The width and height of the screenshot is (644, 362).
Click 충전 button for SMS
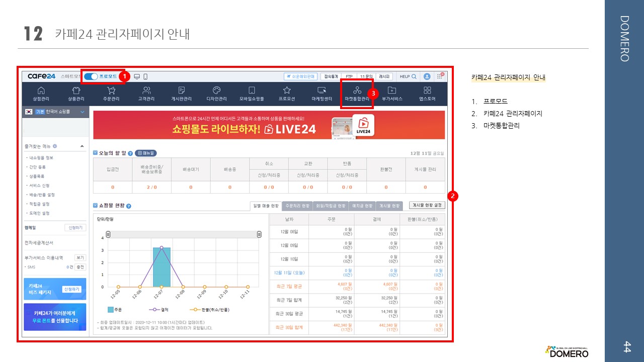click(80, 267)
